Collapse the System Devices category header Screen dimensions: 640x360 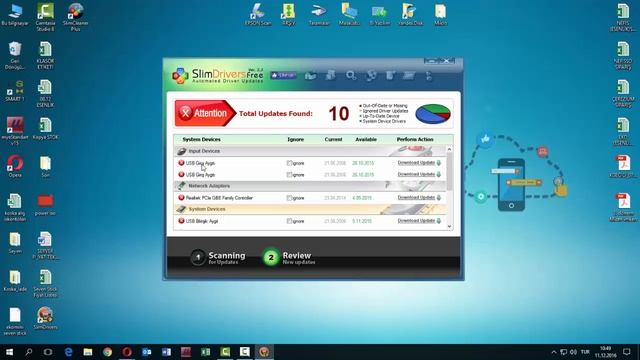pyautogui.click(x=310, y=209)
